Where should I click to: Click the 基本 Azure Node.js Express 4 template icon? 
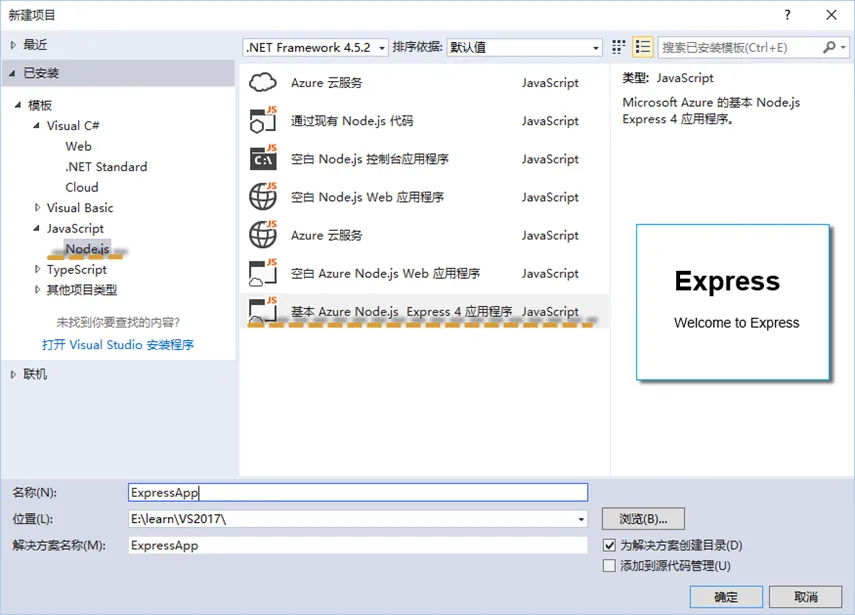263,311
